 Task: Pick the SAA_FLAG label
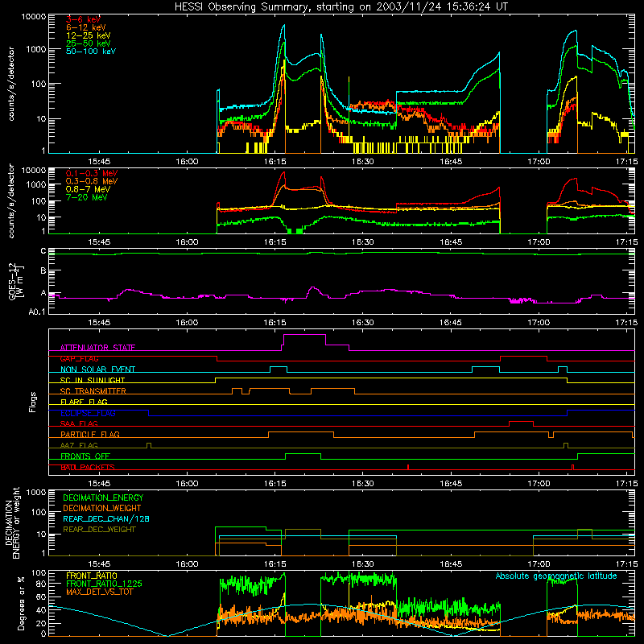79,423
